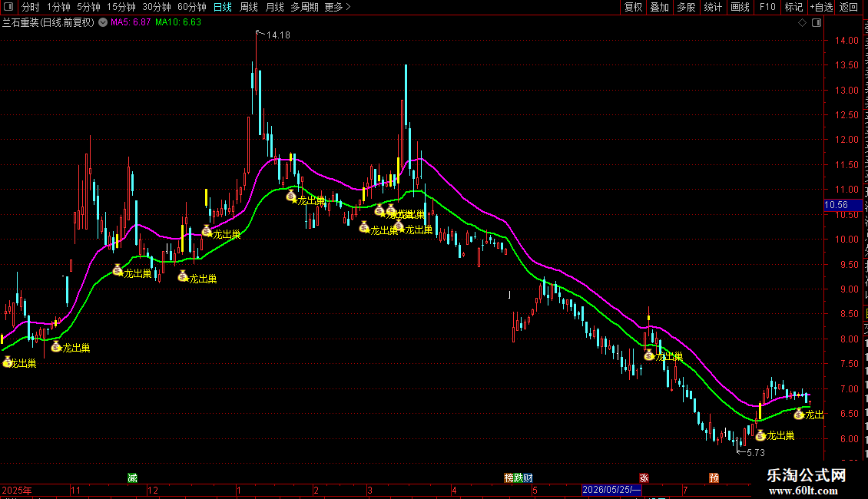Open the 多周期 multi-period view

pos(304,7)
